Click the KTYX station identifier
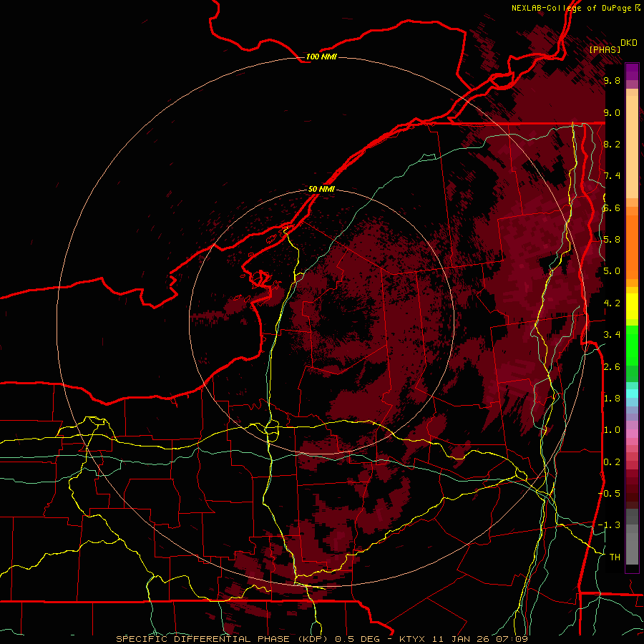The width and height of the screenshot is (644, 644). (413, 639)
